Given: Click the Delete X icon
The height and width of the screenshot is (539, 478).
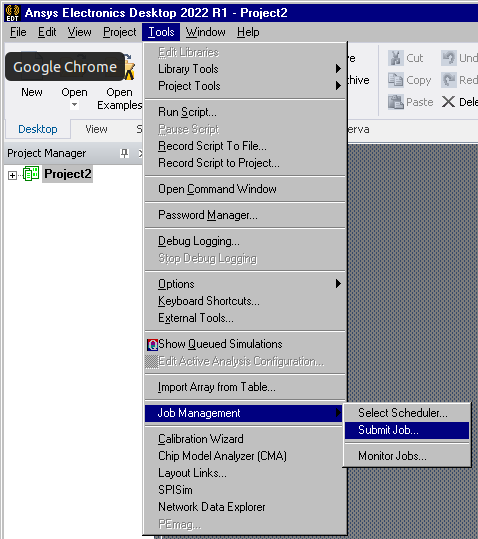Looking at the screenshot, I should click(448, 102).
